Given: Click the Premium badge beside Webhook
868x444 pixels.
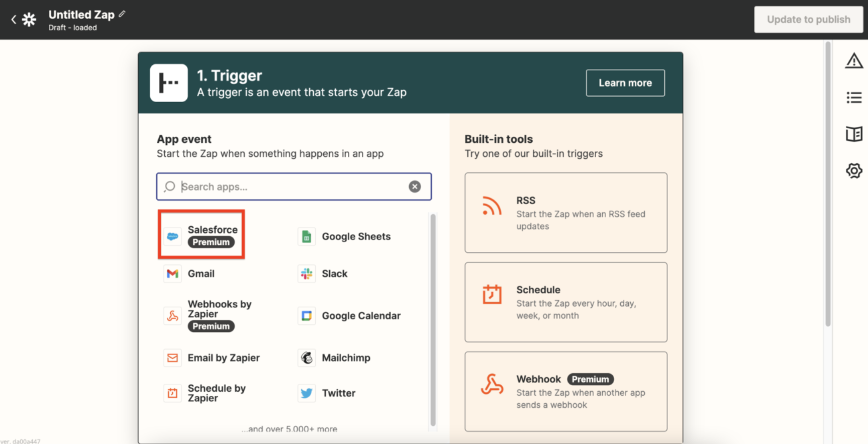Looking at the screenshot, I should click(x=591, y=379).
